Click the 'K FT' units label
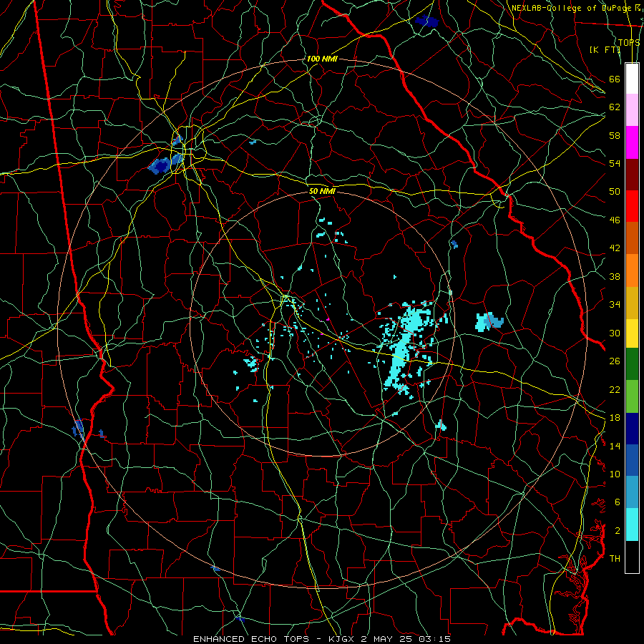 [x=605, y=49]
